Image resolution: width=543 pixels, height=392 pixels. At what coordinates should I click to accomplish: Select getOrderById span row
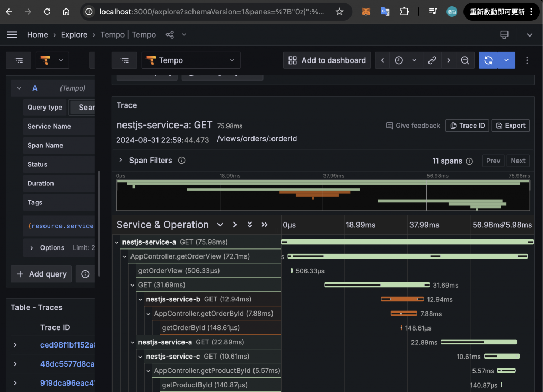point(220,328)
